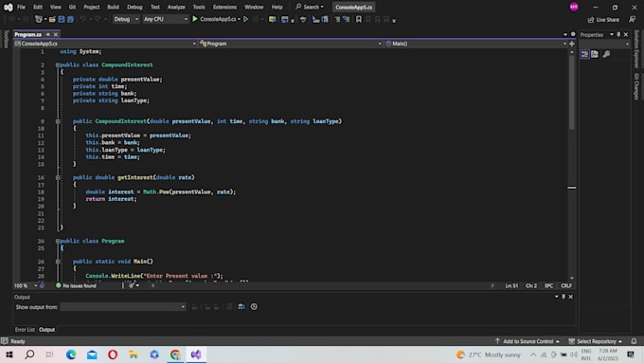644x363 pixels.
Task: Click the notifications bell in status bar
Action: coord(634,341)
